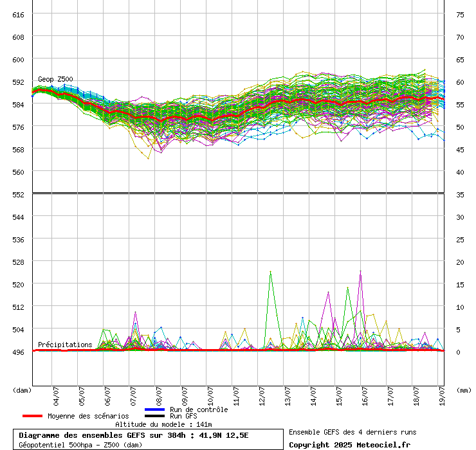Click the green precipitation peak near 12/07
Image resolution: width=476 pixels, height=450 pixels.
click(270, 272)
